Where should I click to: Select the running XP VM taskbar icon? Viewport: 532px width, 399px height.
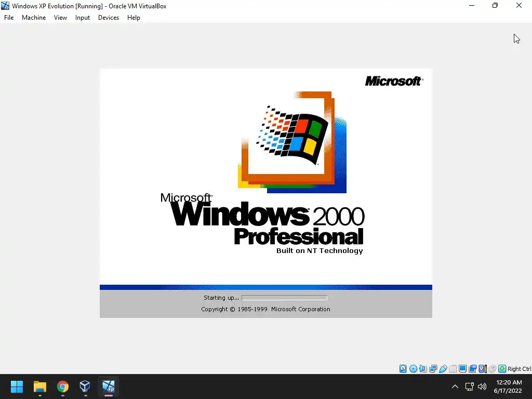tap(109, 387)
